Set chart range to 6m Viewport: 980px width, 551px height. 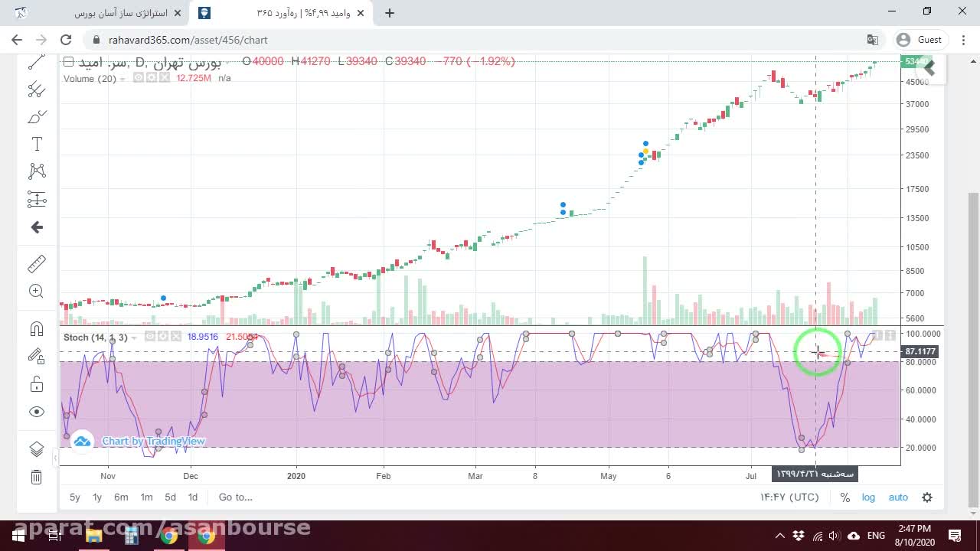[121, 497]
